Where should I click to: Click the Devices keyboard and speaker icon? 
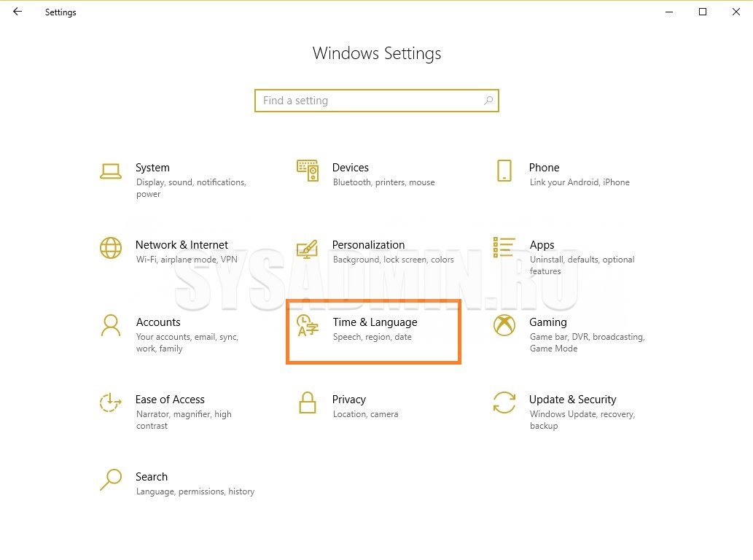[308, 171]
